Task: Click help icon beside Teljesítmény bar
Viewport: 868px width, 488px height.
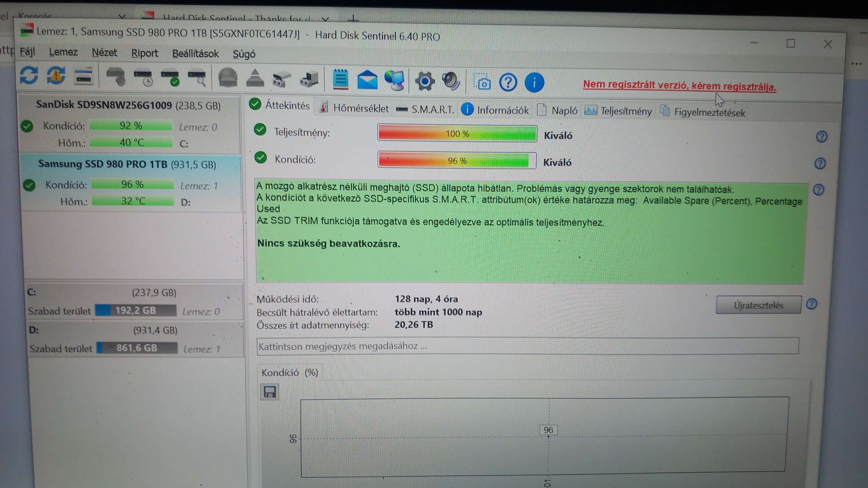Action: (821, 137)
